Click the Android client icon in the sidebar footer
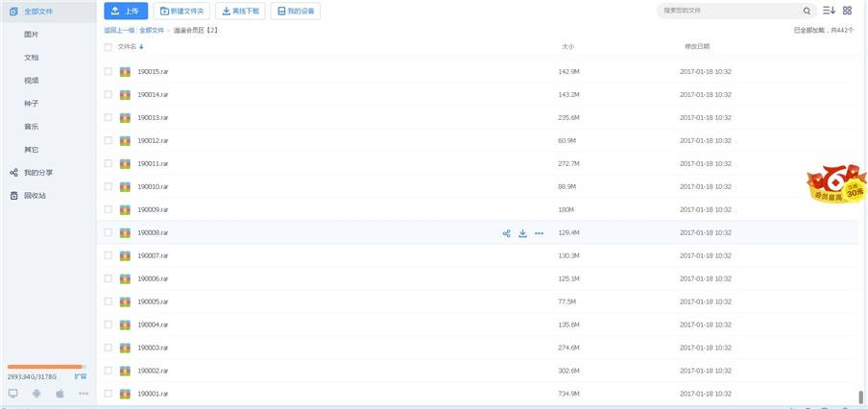868x409 pixels. click(x=36, y=394)
